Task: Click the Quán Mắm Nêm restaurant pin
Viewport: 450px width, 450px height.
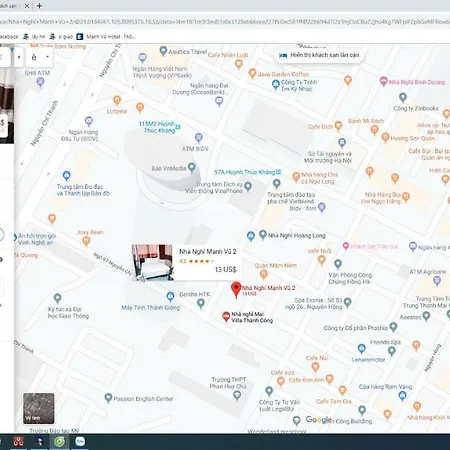Action: (264, 274)
